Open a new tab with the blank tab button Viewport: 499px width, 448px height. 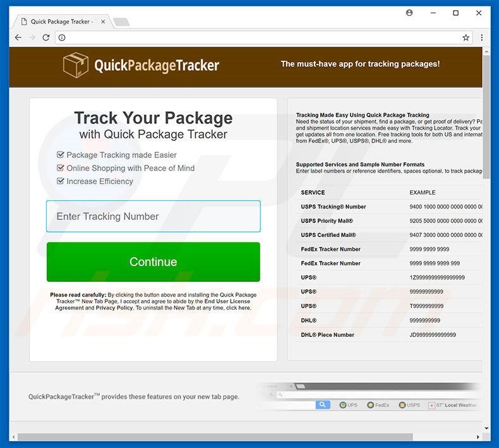[x=121, y=22]
